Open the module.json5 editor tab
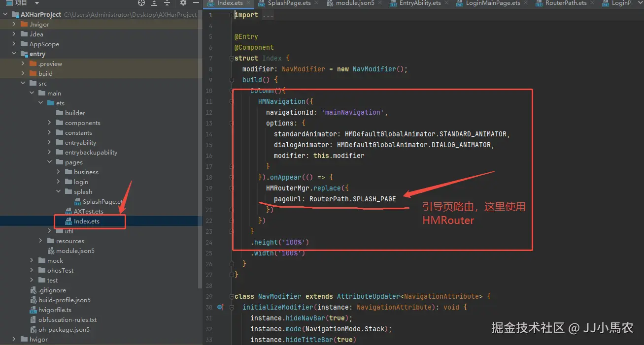The width and height of the screenshot is (644, 345). [x=355, y=3]
